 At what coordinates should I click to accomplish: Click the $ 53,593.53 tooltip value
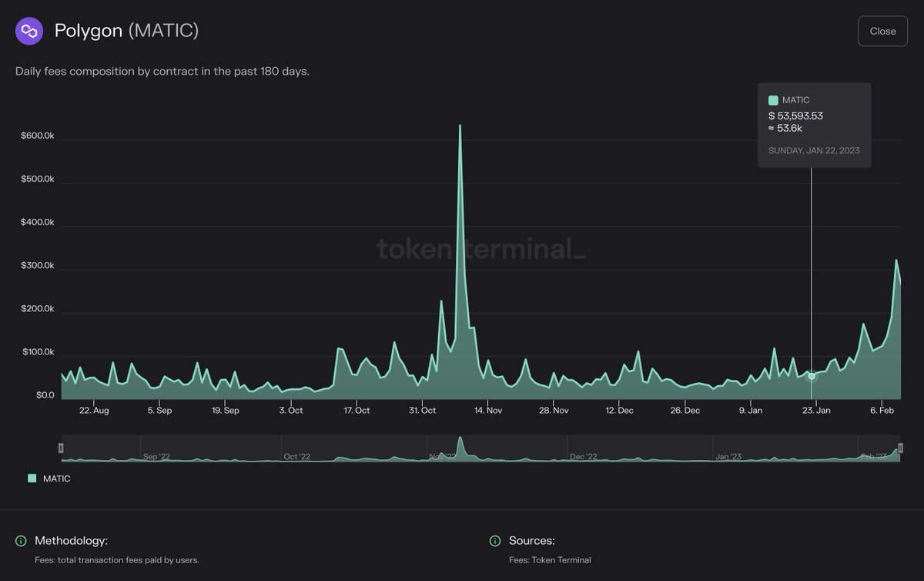[795, 116]
